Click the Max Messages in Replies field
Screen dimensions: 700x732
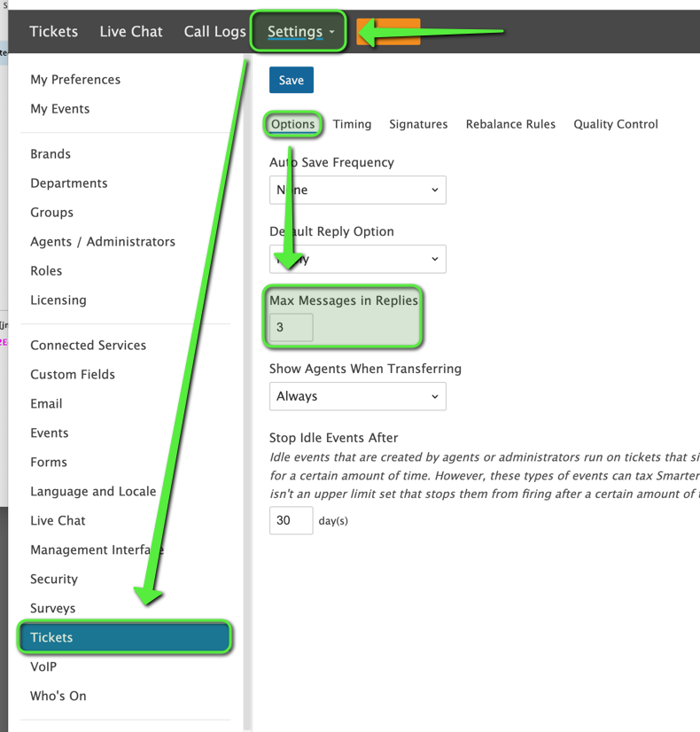point(292,327)
